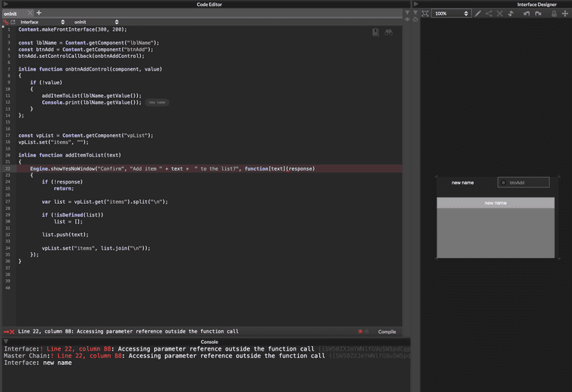Click the first Interface error line in Console

(x=206, y=349)
